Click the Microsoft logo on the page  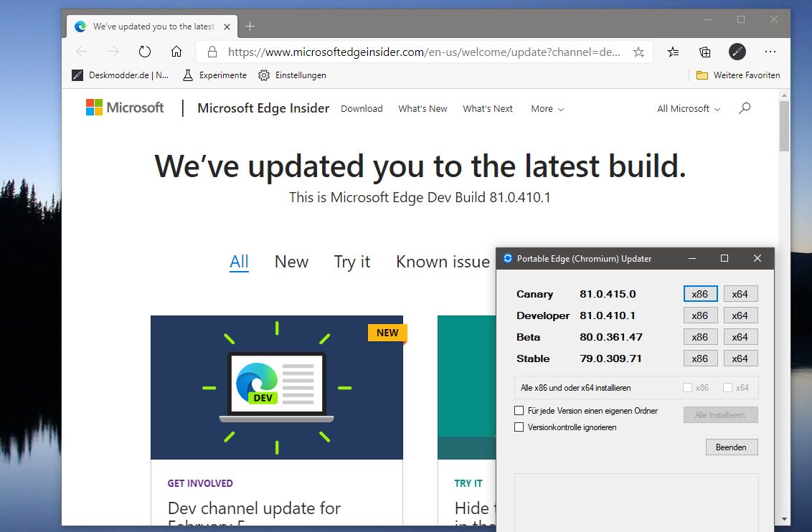click(125, 108)
